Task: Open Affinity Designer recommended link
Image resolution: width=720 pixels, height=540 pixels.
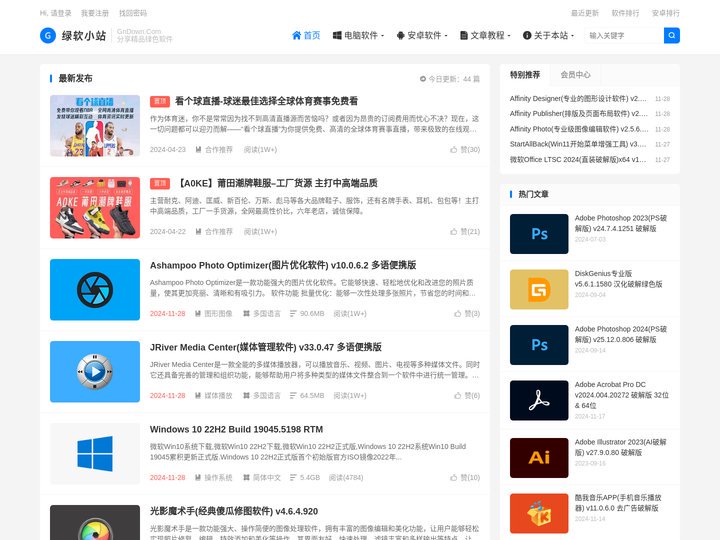Action: (x=578, y=98)
